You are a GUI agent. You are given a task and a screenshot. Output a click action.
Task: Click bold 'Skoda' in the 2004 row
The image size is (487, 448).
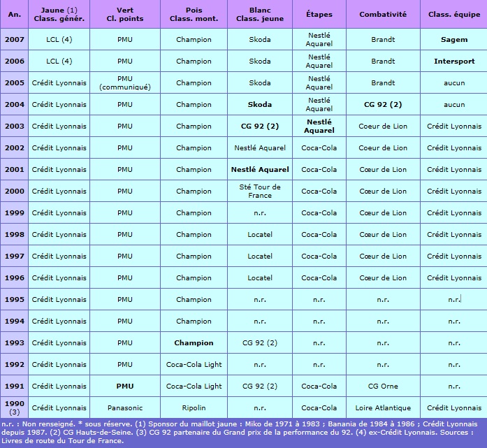260,105
